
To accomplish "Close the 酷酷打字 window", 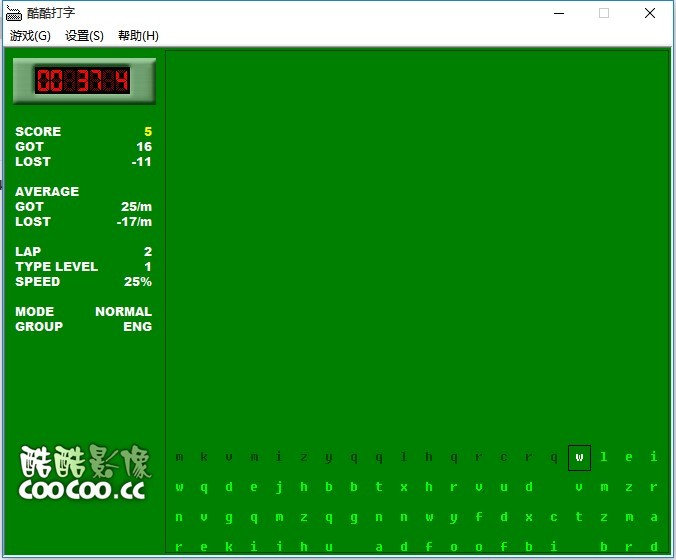I will pos(650,13).
